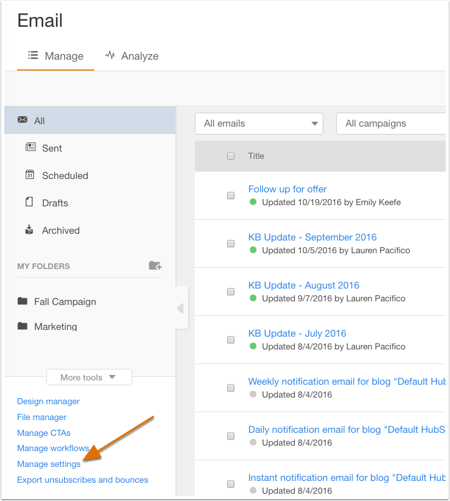Switch to the Analyze tab

click(x=132, y=56)
